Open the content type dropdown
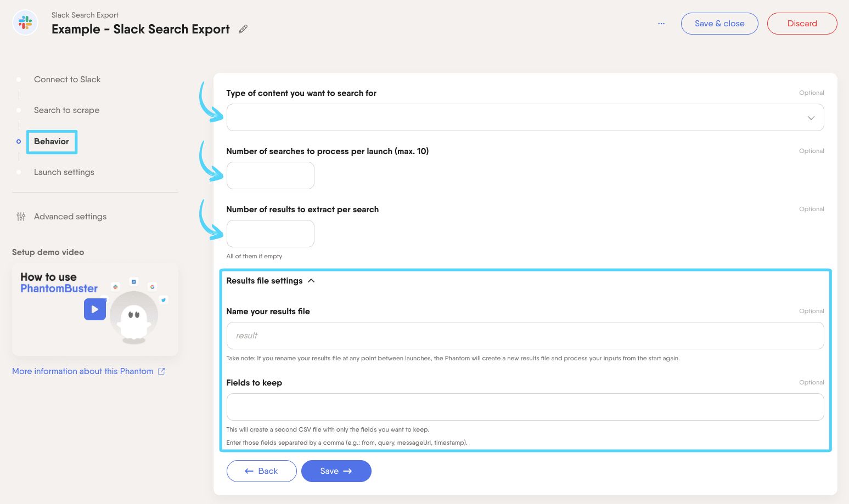 point(525,117)
